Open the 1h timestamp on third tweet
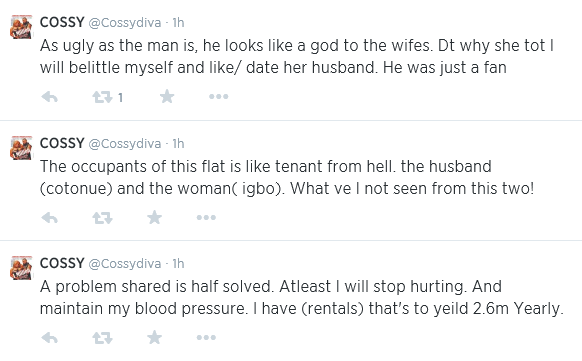This screenshot has width=582, height=361. pos(178,263)
